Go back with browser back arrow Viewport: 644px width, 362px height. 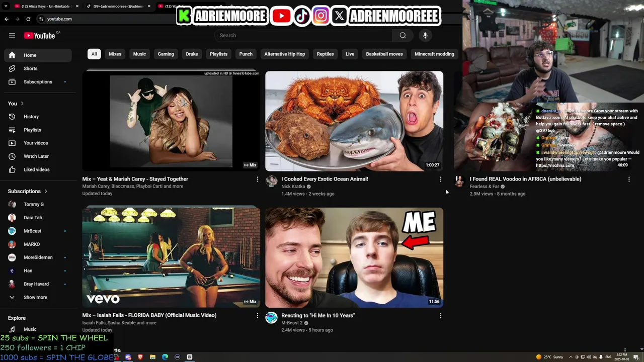tap(7, 19)
